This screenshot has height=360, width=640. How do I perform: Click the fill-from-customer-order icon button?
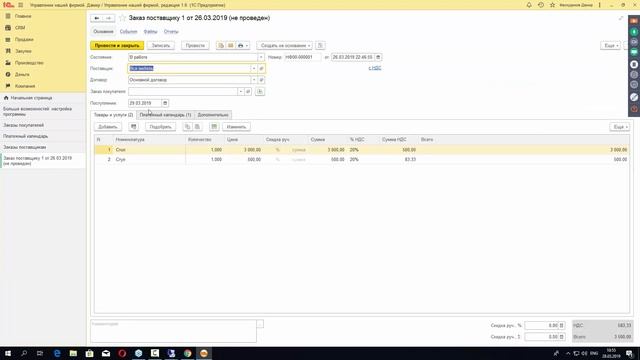coord(260,91)
